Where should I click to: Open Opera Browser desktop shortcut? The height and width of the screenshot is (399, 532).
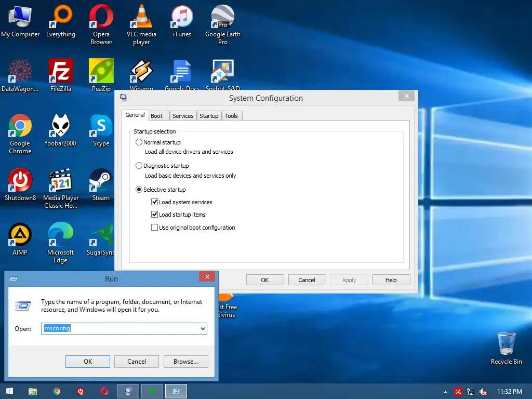tap(101, 24)
